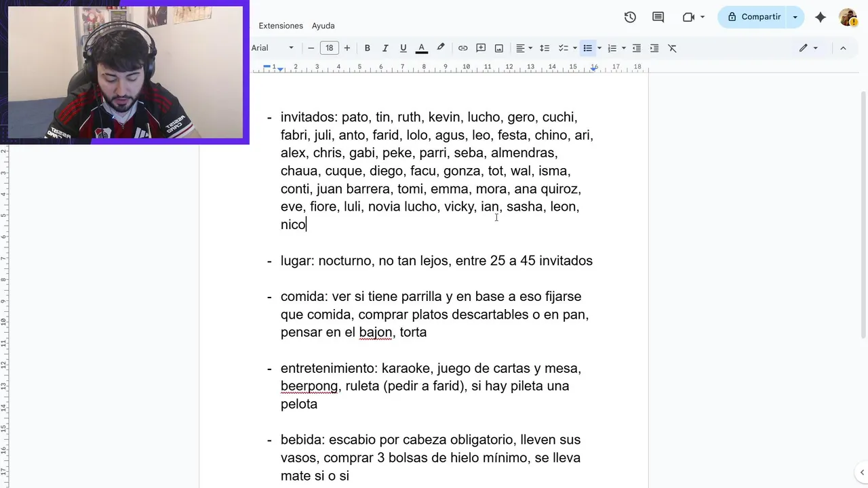Viewport: 868px width, 488px height.
Task: Expand side panel arrow at bottom right
Action: pyautogui.click(x=863, y=472)
